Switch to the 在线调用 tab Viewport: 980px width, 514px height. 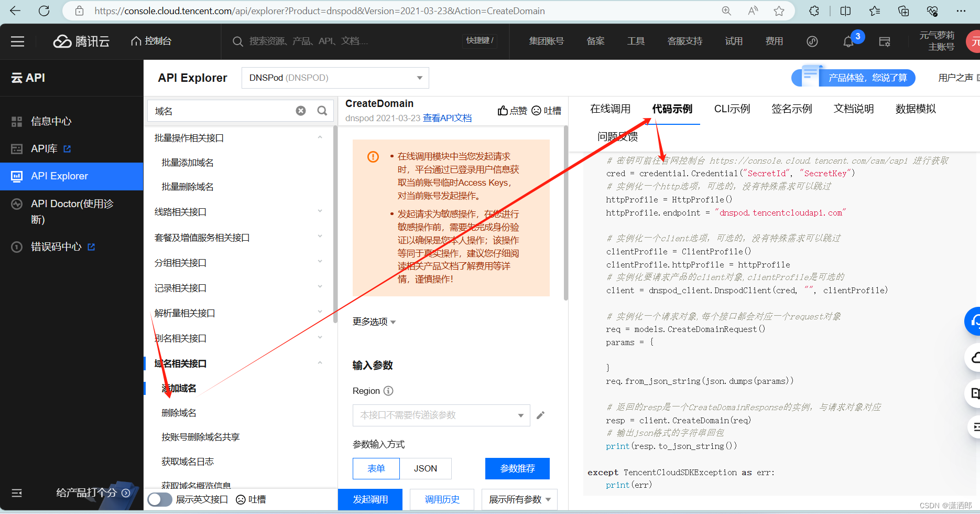click(x=610, y=109)
